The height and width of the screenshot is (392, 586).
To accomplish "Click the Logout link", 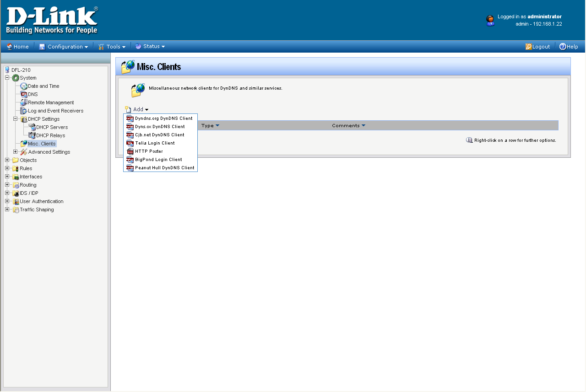I will pyautogui.click(x=537, y=47).
